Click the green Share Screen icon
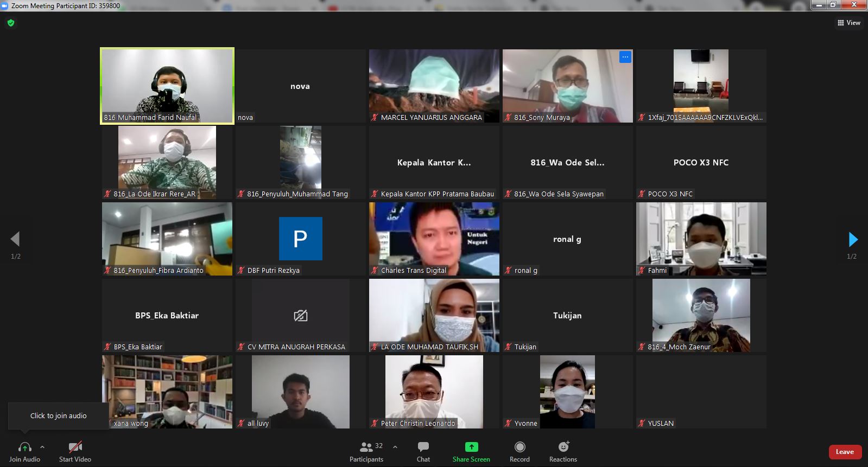Image resolution: width=868 pixels, height=467 pixels. click(x=471, y=447)
